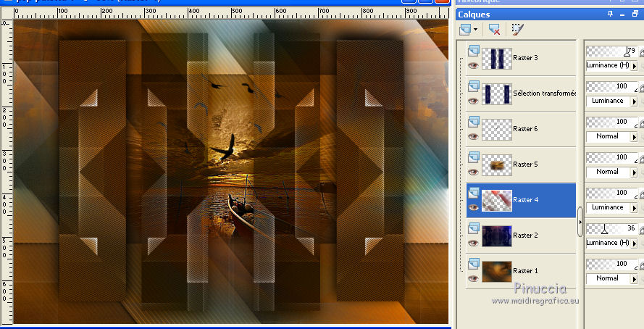Select the layer named Sélection transformée
The width and height of the screenshot is (644, 329).
(545, 93)
